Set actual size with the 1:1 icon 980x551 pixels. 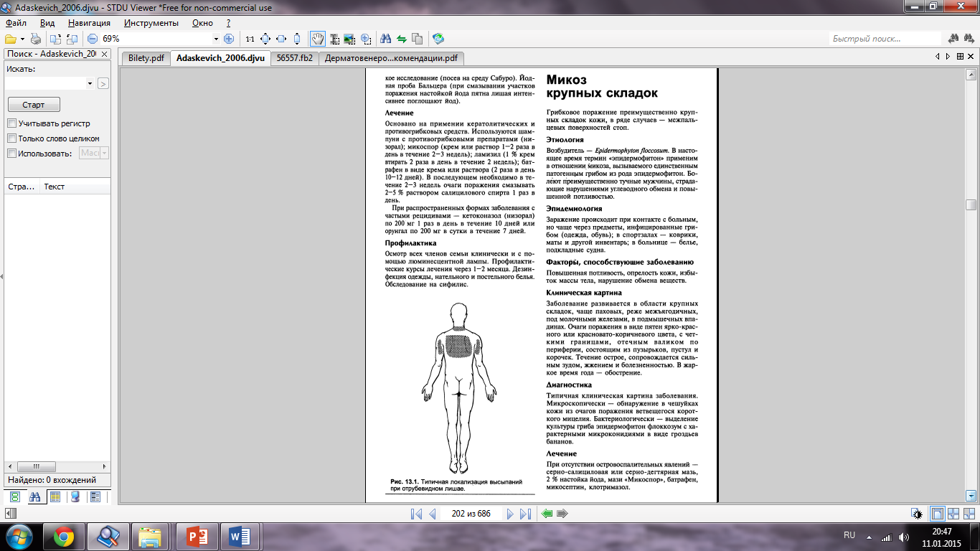(250, 39)
